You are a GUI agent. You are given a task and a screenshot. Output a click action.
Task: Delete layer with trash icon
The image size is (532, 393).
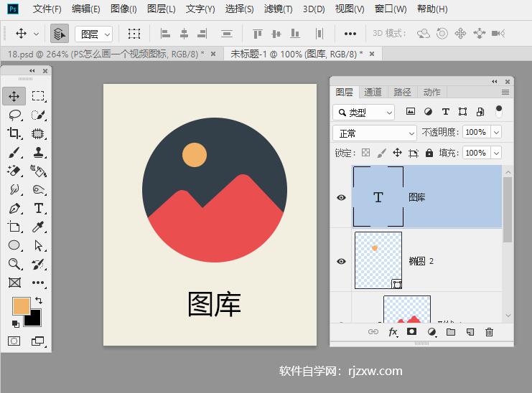(489, 331)
